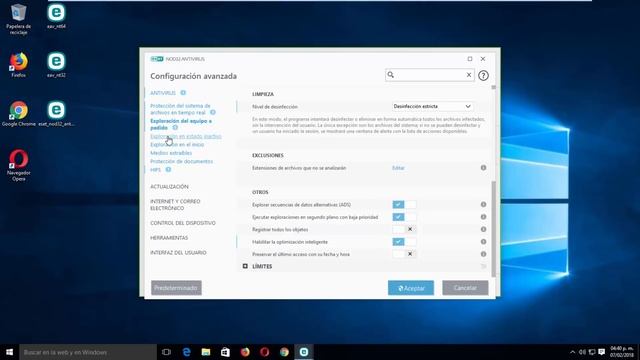Viewport: 640px width, 360px height.
Task: Select the Google Chrome desktop shortcut
Action: (x=18, y=113)
